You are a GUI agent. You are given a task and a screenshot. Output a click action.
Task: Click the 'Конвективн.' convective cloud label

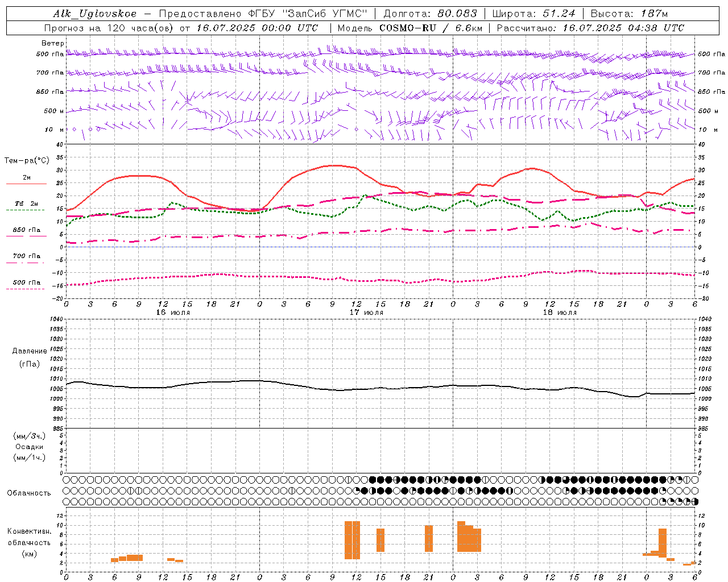[x=30, y=531]
